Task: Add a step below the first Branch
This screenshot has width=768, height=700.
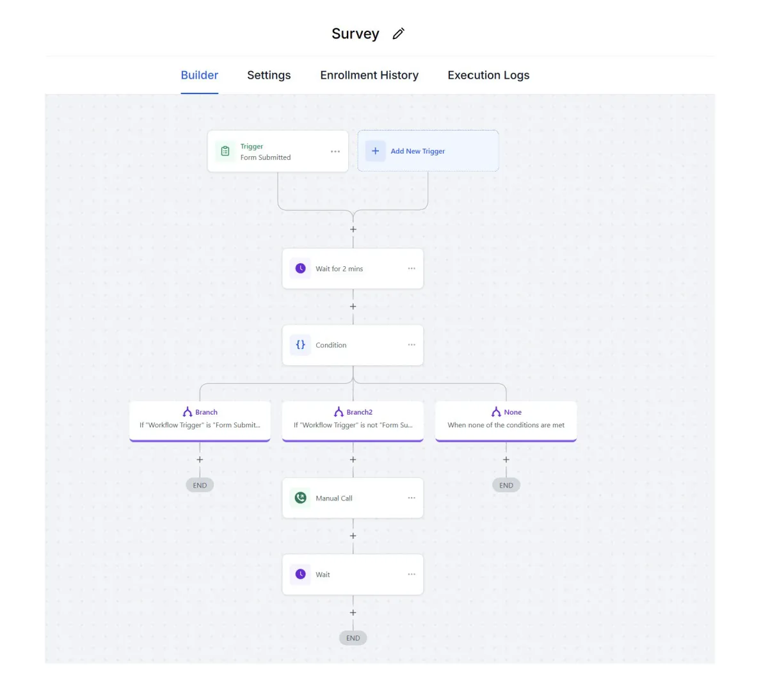Action: (200, 459)
